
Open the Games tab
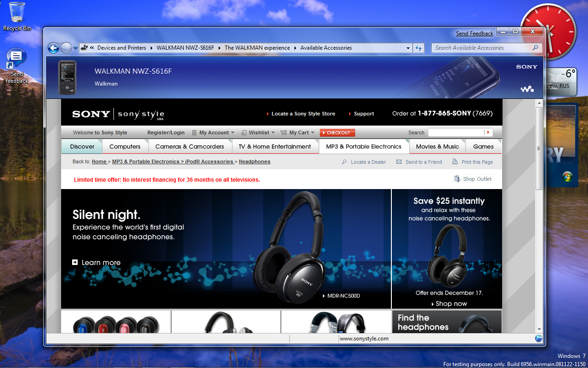483,146
